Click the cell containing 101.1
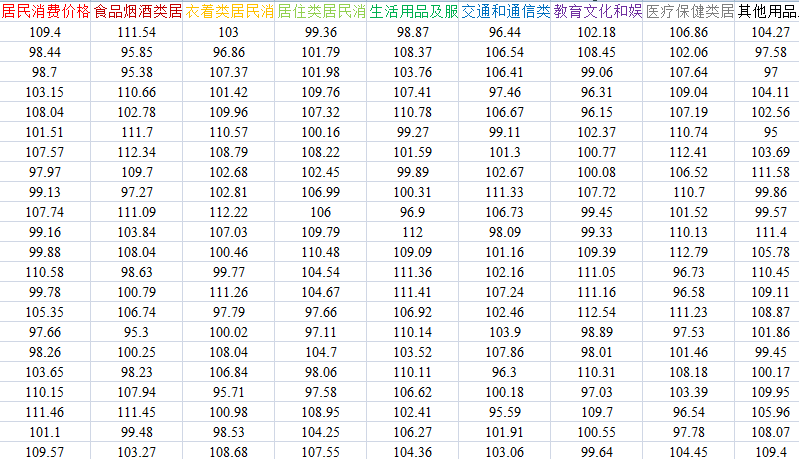The width and height of the screenshot is (799, 459). click(x=45, y=432)
